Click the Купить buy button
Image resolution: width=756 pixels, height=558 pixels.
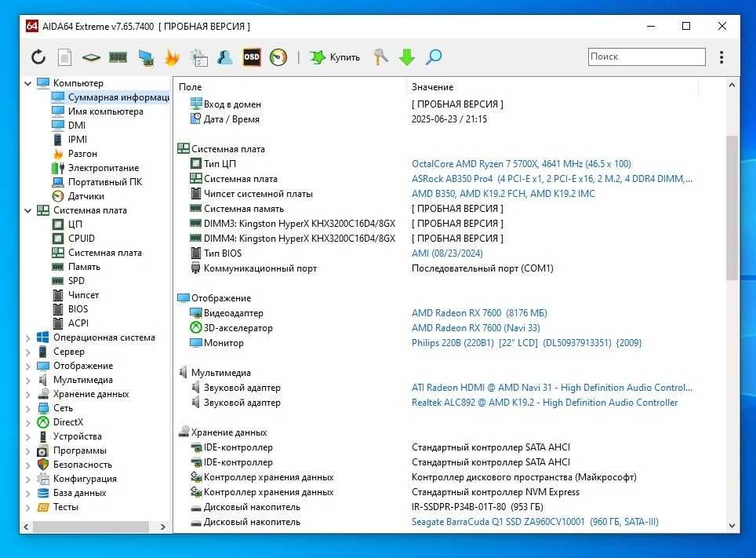click(335, 57)
